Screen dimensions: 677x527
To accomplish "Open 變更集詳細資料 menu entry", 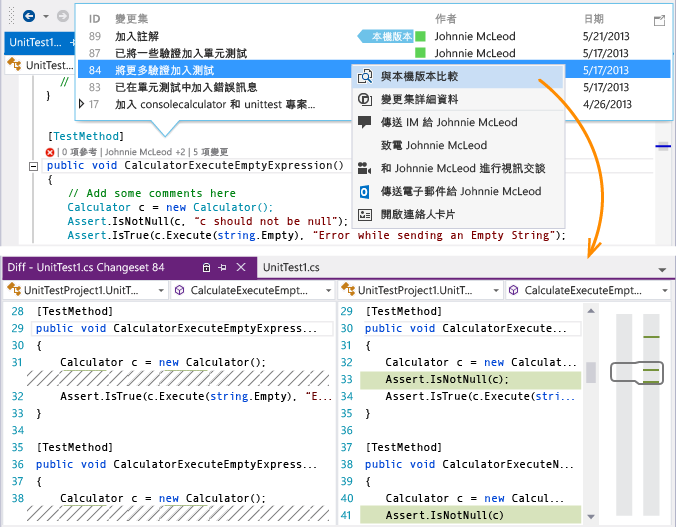I will tap(459, 99).
